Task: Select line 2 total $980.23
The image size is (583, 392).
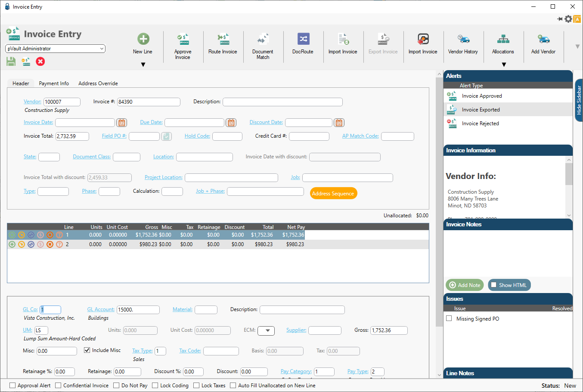Action: (x=264, y=244)
